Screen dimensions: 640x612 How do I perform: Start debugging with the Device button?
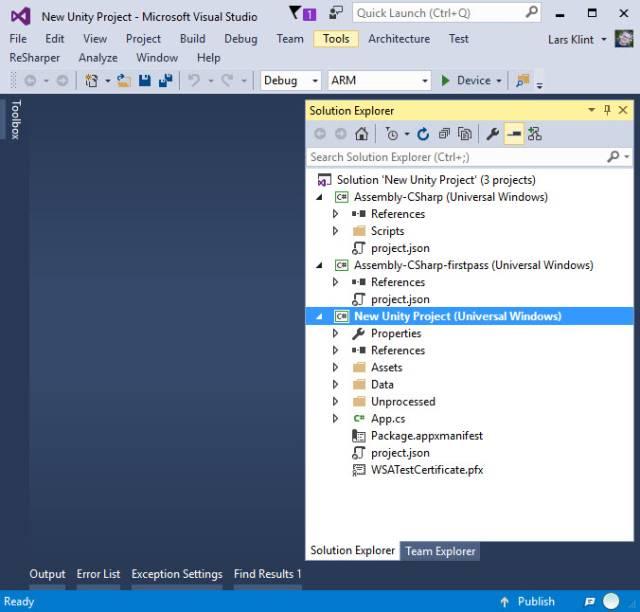[x=466, y=81]
